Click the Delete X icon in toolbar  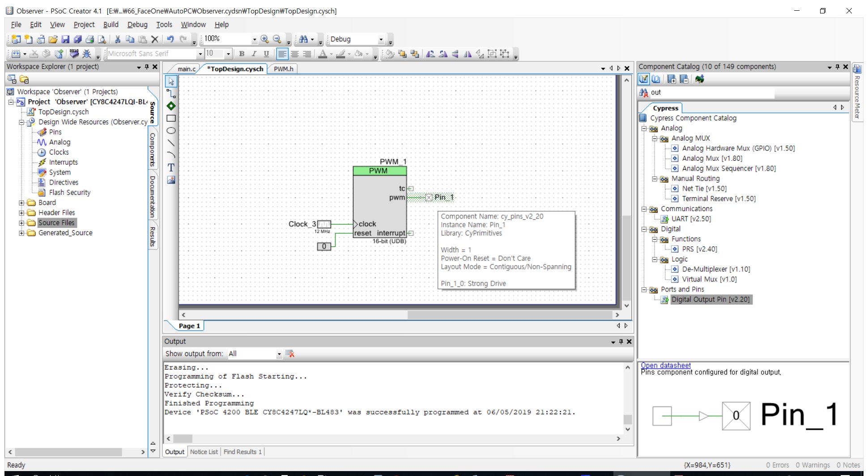point(155,39)
